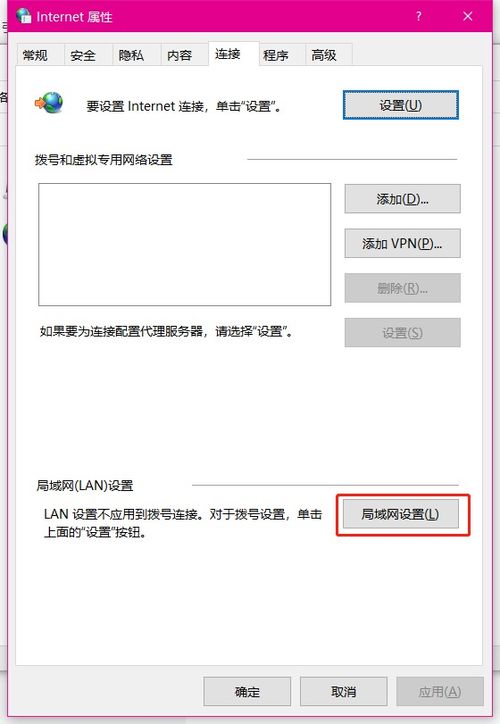Click the Internet 属性 title bar icon

point(24,16)
